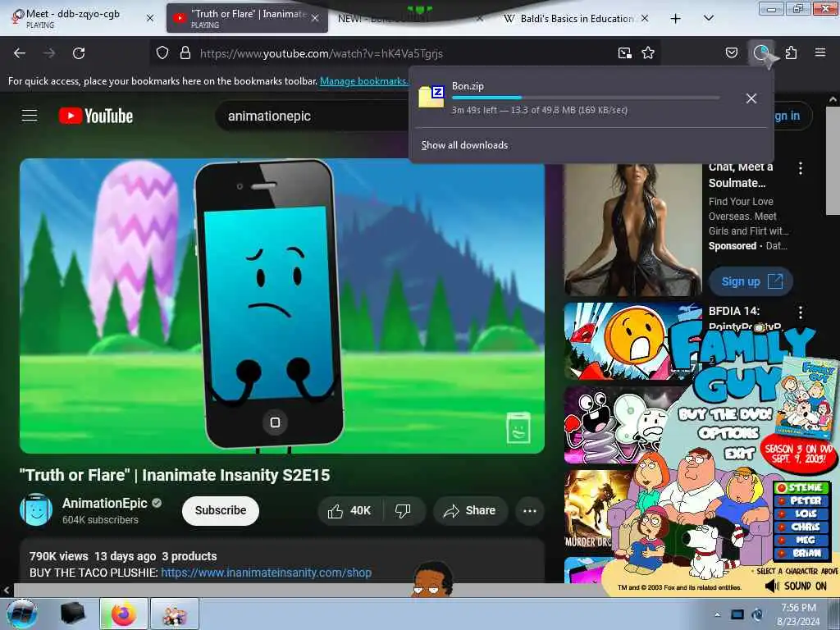Click the Firefox URL address bar
The height and width of the screenshot is (630, 840).
(x=407, y=53)
